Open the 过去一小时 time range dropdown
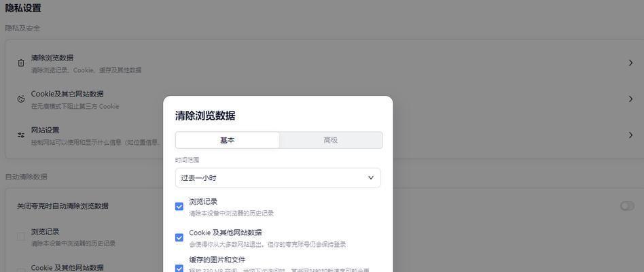This screenshot has height=272, width=644. pos(278,178)
